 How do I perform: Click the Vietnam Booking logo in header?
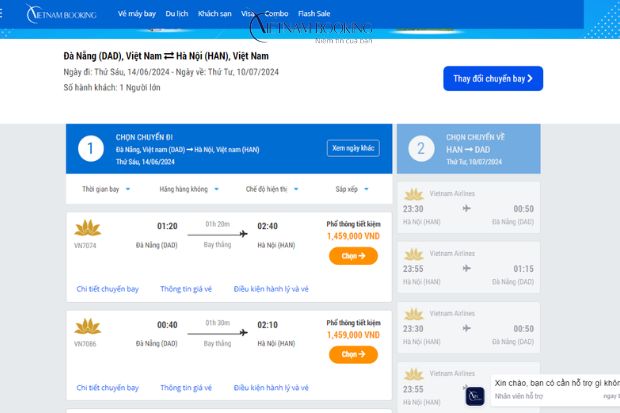[x=61, y=14]
